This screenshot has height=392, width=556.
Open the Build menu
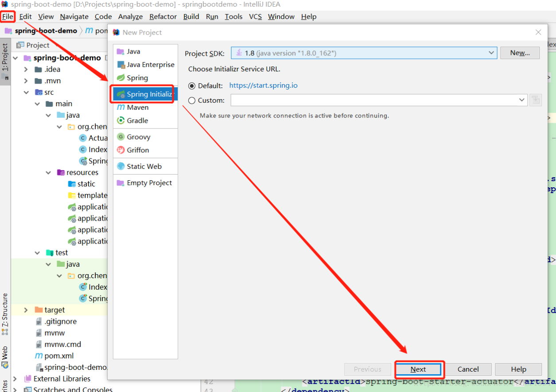coord(191,16)
